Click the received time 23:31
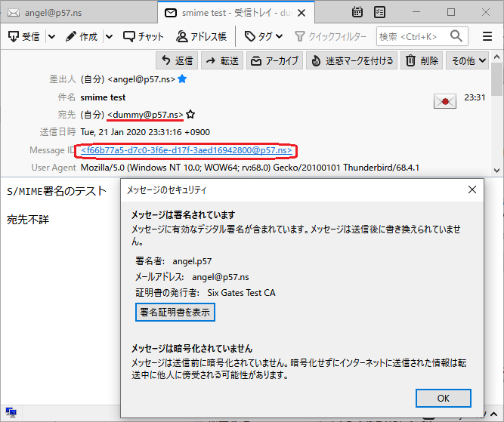The height and width of the screenshot is (422, 504). (x=475, y=97)
